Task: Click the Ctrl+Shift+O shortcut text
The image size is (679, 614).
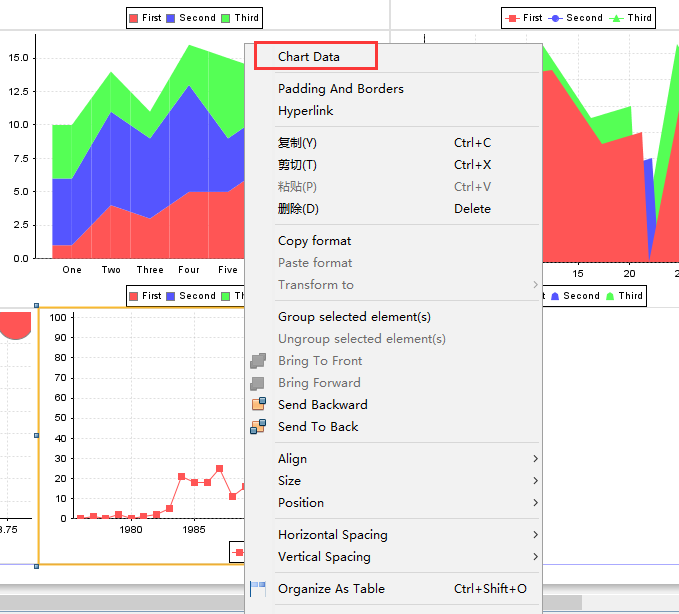Action: point(490,589)
